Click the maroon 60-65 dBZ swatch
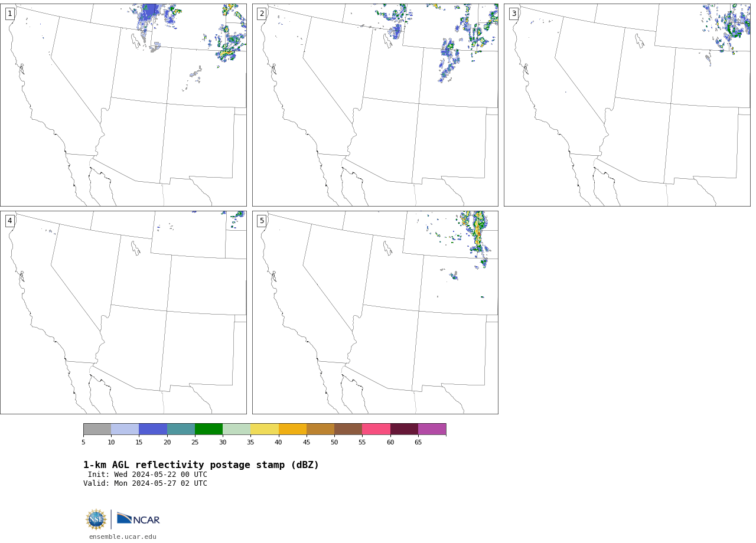This screenshot has height=543, width=756. pyautogui.click(x=404, y=429)
